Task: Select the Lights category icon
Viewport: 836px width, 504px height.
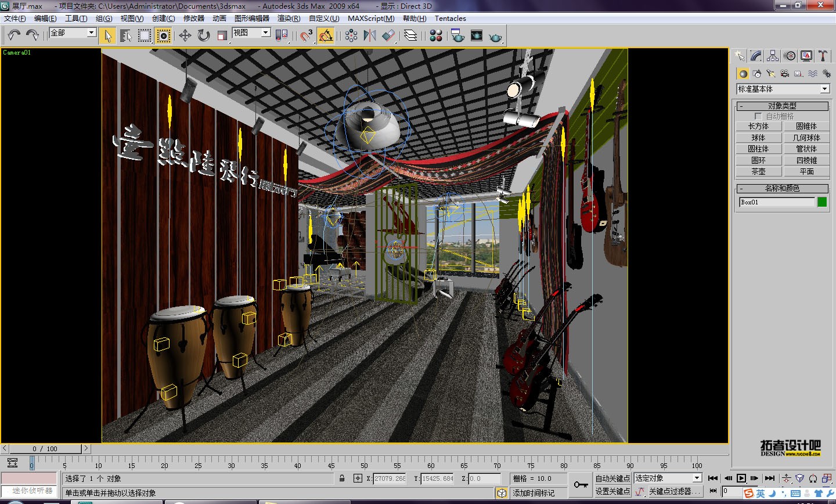Action: pyautogui.click(x=770, y=74)
